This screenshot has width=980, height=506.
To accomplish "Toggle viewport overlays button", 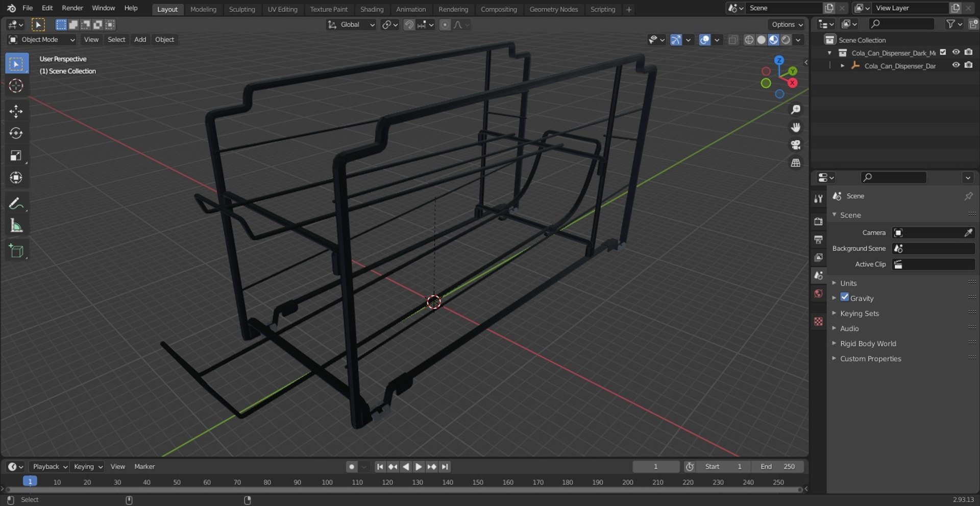I will (705, 40).
